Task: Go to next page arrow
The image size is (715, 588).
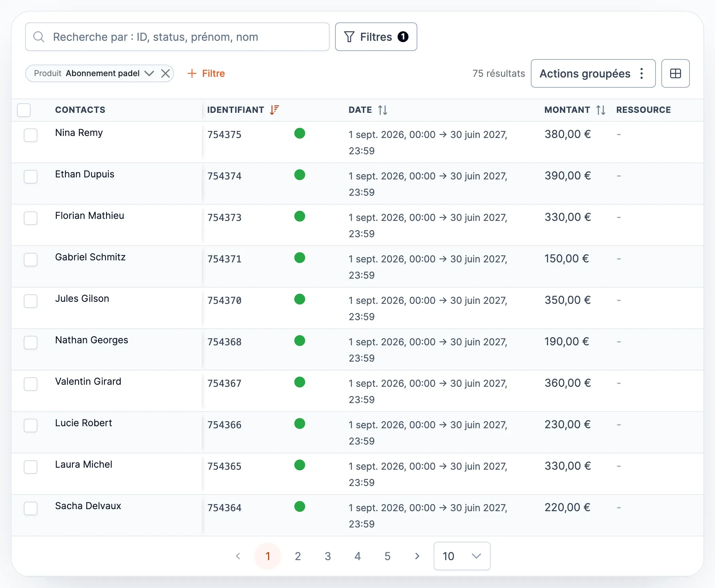Action: [x=417, y=556]
